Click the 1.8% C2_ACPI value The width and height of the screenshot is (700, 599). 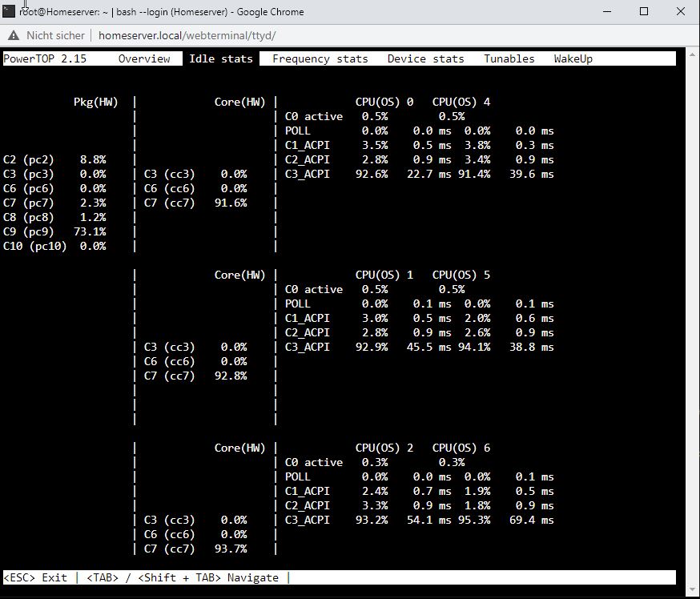point(477,506)
